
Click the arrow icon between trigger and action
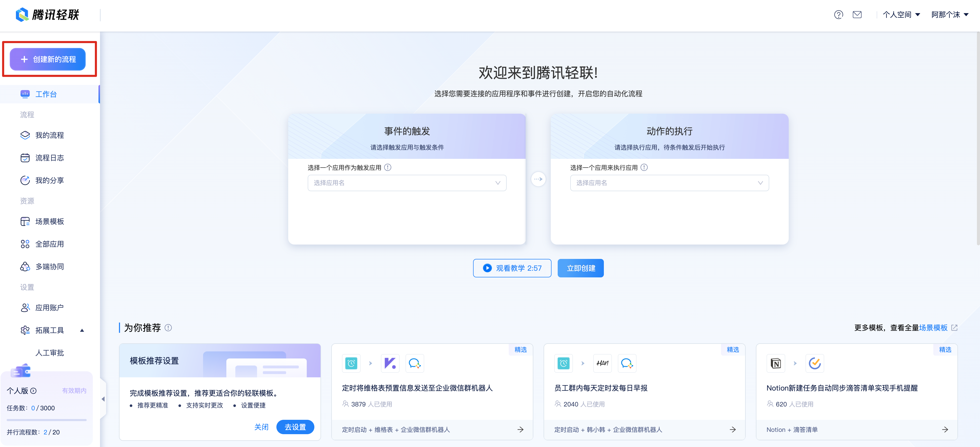(538, 179)
